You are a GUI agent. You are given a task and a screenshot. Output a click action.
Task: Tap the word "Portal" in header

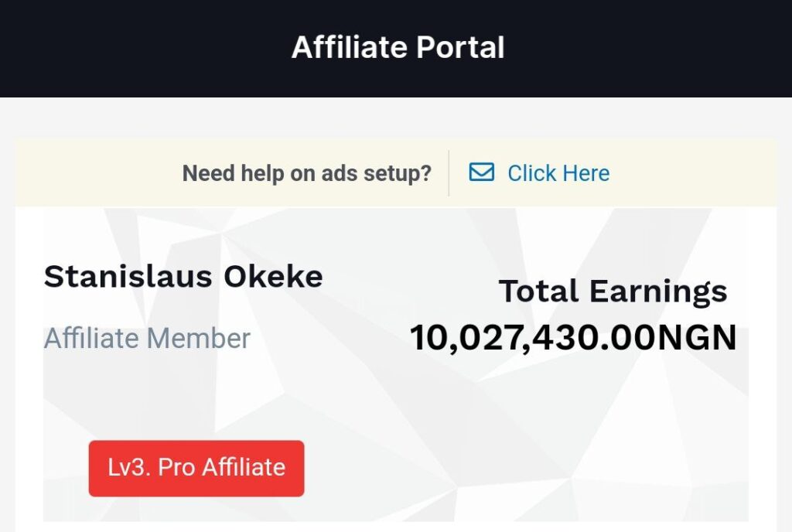pos(461,48)
